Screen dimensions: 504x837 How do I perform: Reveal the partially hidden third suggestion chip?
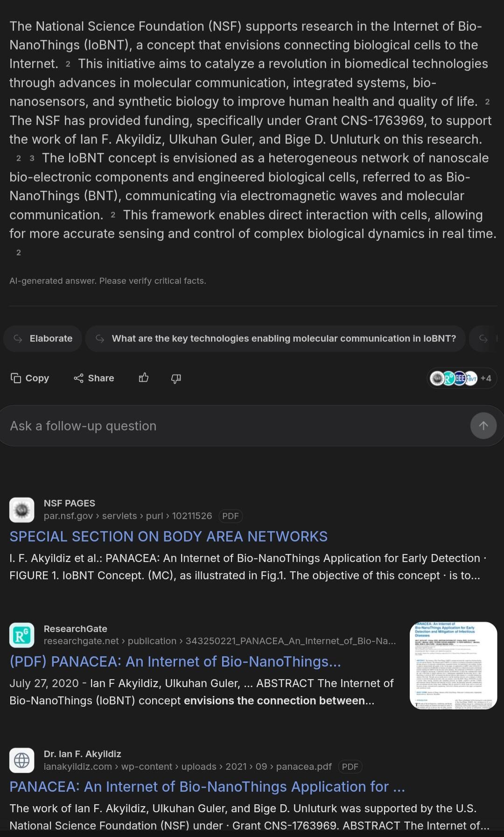pyautogui.click(x=485, y=338)
